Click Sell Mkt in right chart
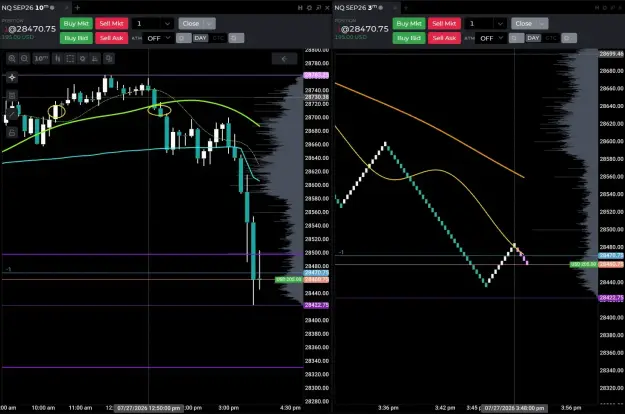 click(x=444, y=24)
